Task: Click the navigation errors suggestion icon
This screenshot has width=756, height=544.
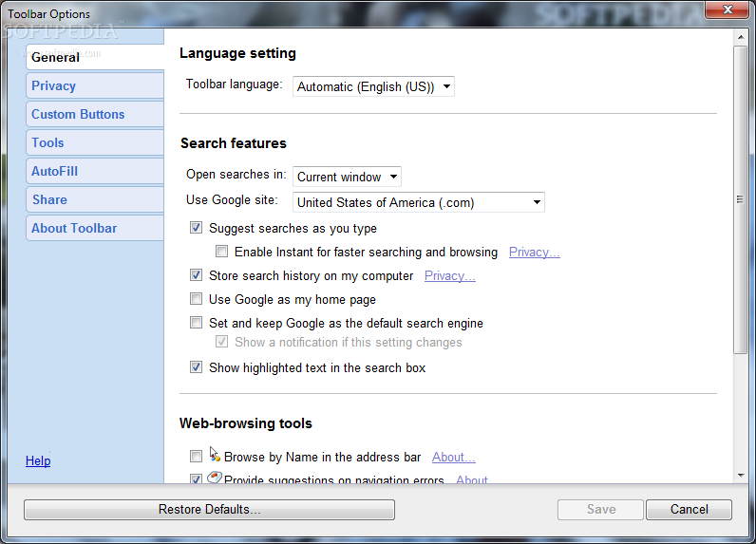Action: click(215, 478)
